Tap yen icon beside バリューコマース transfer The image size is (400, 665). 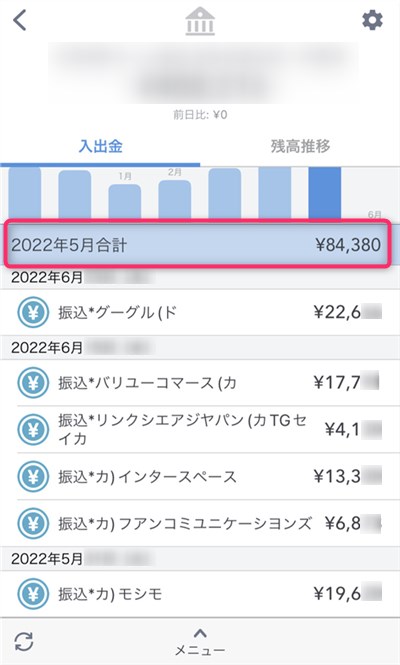[33, 383]
